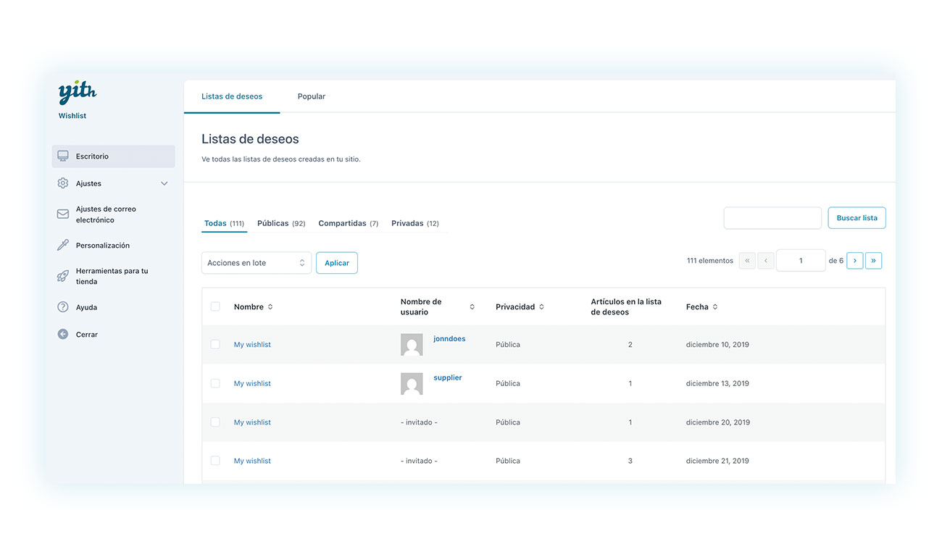The height and width of the screenshot is (560, 942).
Task: Expand the Ajustes submenu chevron
Action: click(164, 184)
